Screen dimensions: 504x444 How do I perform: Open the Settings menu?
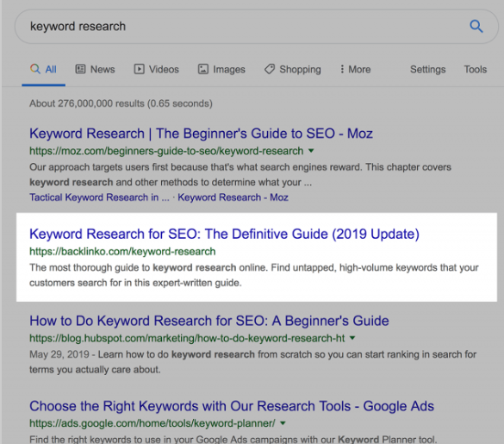[x=428, y=69]
